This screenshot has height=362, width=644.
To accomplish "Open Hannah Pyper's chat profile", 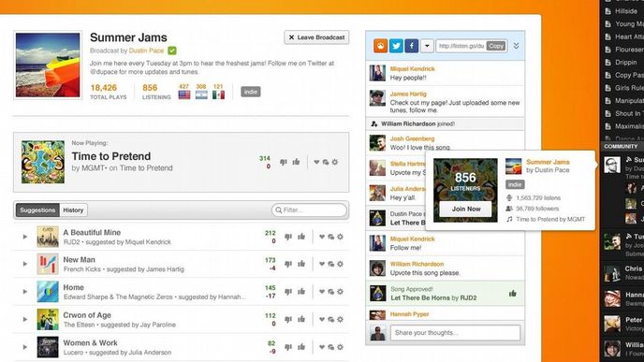I will (409, 314).
